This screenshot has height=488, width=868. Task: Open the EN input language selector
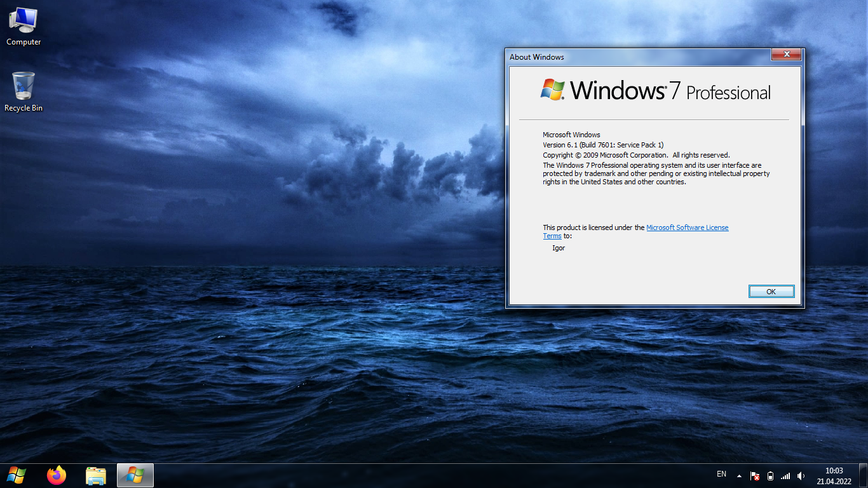721,474
